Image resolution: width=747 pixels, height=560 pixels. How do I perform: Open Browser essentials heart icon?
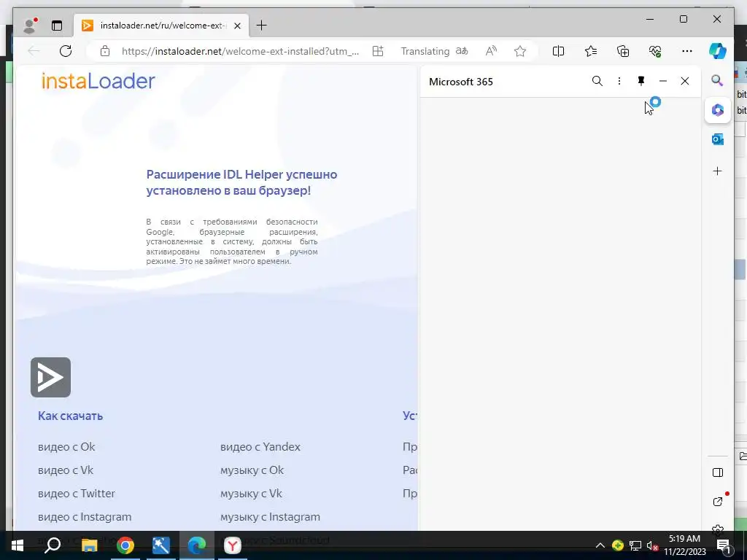click(655, 51)
